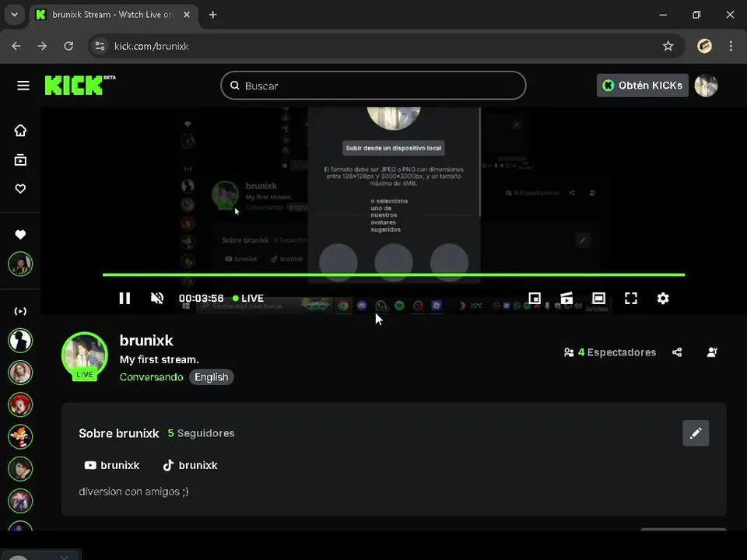Bookmark this page with star icon
Viewport: 747px width, 560px height.
pos(668,46)
